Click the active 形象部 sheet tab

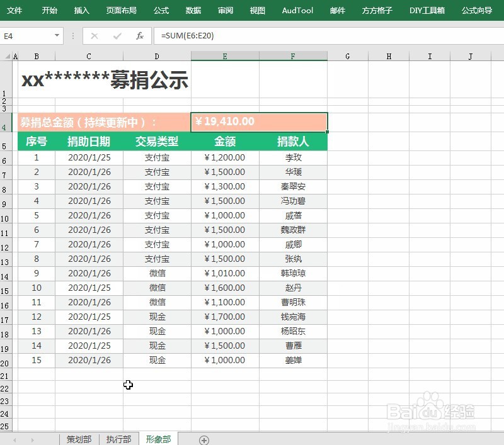(157, 439)
